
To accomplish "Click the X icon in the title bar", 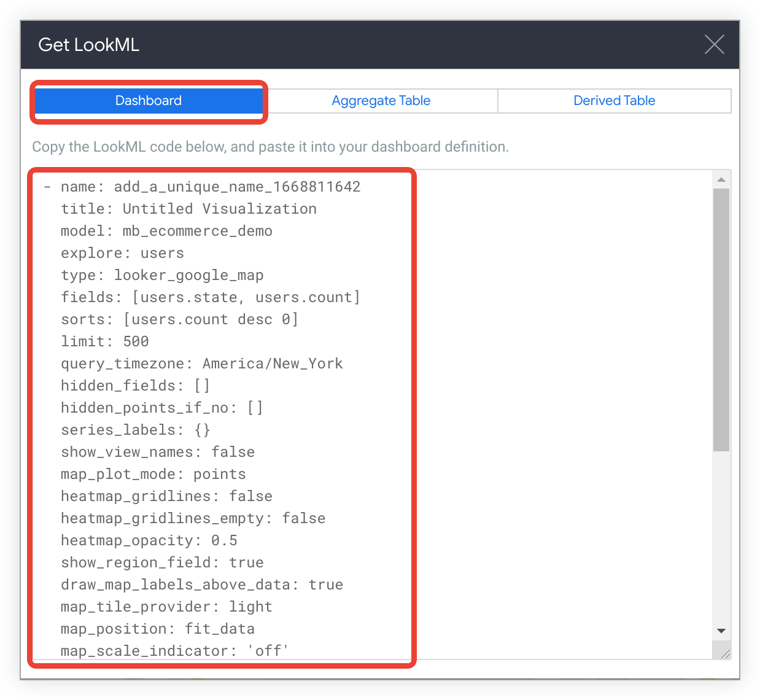I will click(x=714, y=44).
